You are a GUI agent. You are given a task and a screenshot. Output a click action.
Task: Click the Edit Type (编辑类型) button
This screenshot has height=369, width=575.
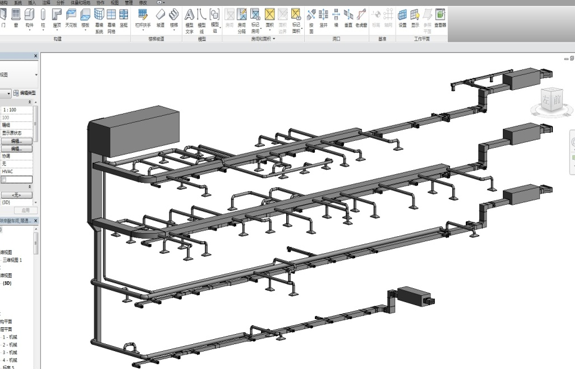click(x=25, y=93)
